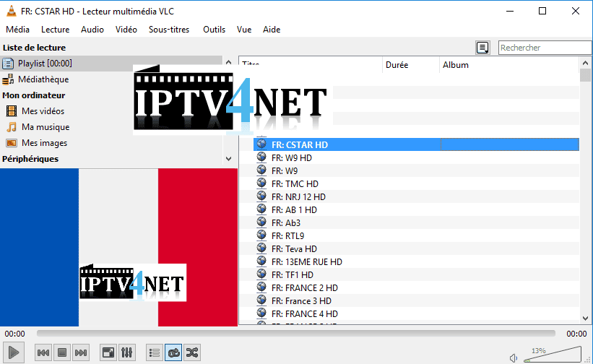Viewport: 593px width, 364px height.
Task: Toggle loop/repeat mode
Action: click(x=173, y=352)
